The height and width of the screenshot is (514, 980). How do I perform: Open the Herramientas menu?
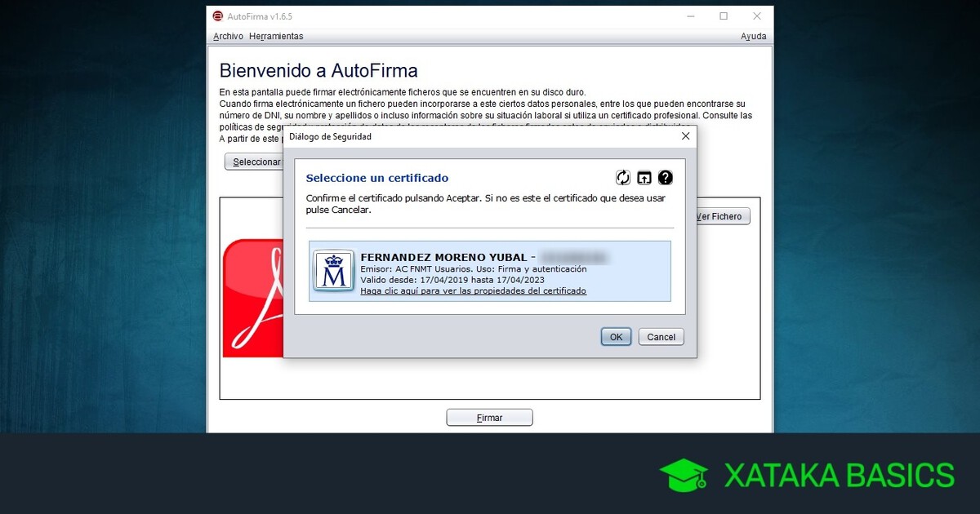tap(276, 36)
